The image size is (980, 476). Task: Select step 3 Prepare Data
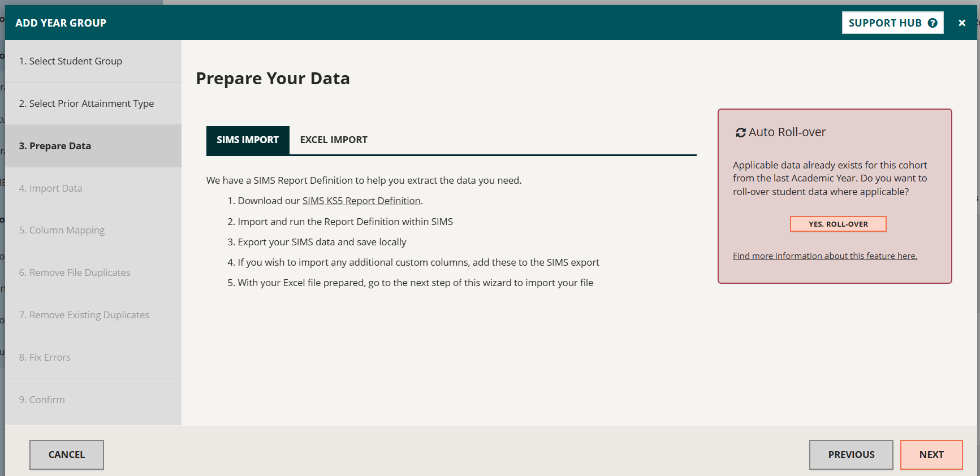(93, 146)
